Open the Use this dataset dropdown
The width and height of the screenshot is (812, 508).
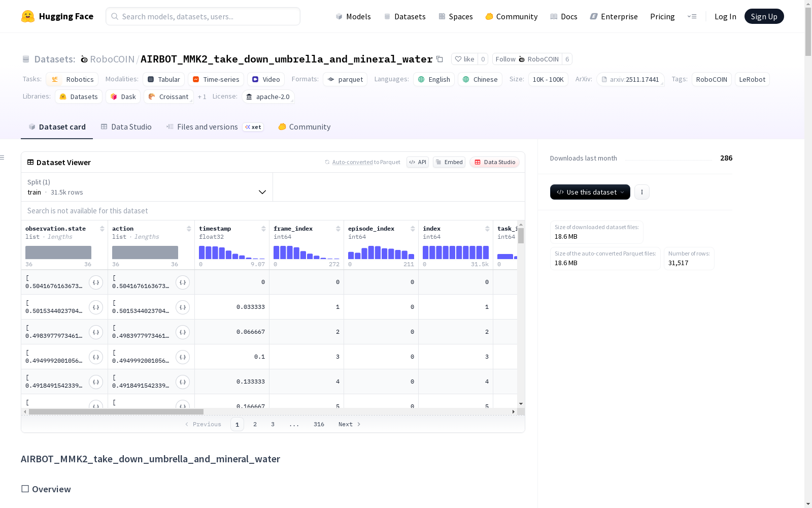(x=590, y=192)
